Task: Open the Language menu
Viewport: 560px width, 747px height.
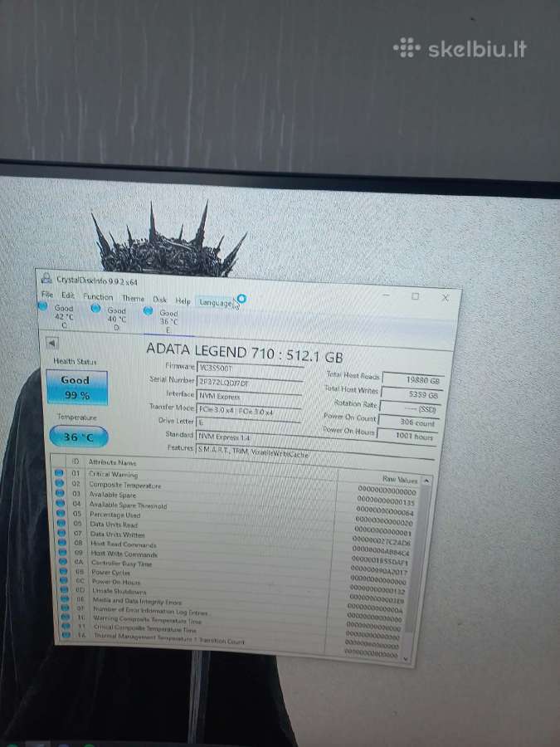Action: click(215, 302)
